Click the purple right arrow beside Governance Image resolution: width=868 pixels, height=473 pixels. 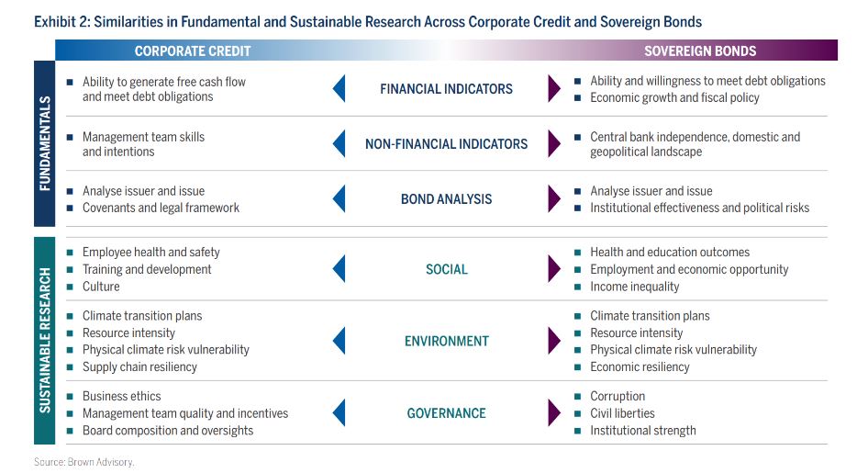[x=553, y=413]
